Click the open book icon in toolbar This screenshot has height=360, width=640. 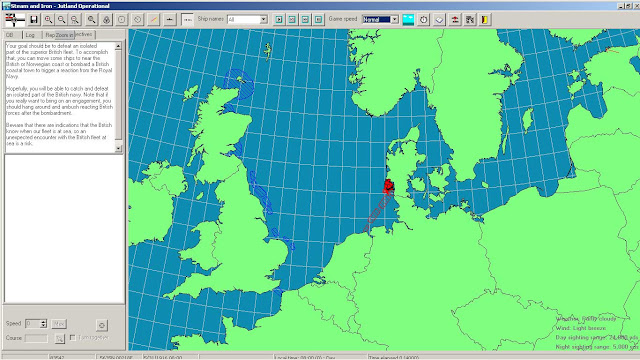[439, 19]
